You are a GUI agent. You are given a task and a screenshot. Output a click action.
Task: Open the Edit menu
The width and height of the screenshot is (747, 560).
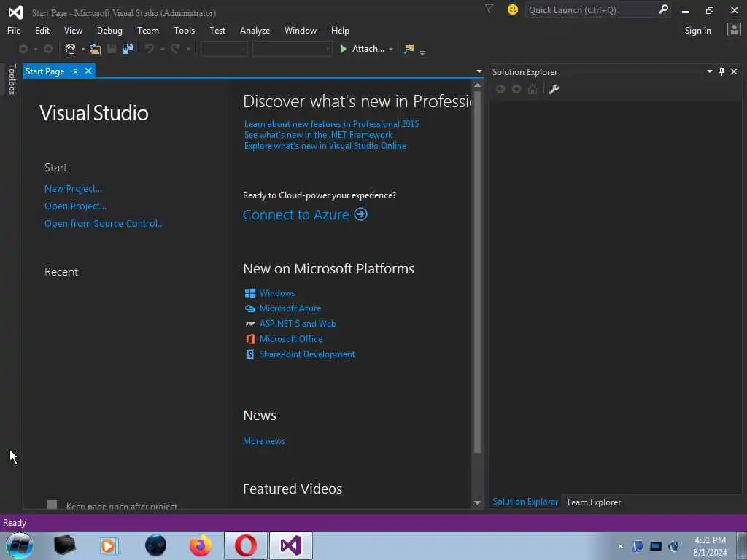coord(42,31)
